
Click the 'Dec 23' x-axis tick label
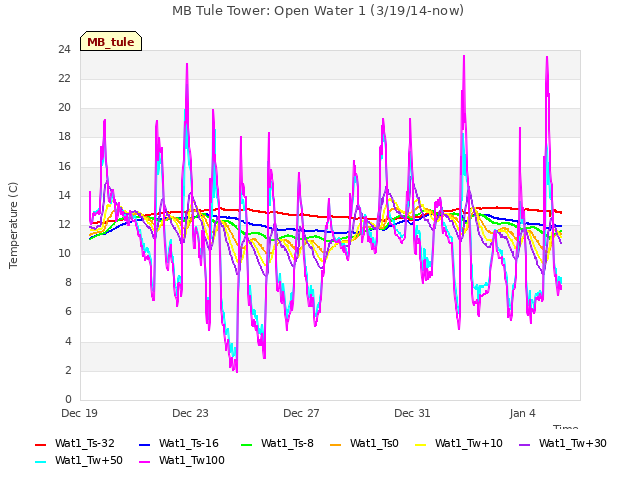(190, 413)
